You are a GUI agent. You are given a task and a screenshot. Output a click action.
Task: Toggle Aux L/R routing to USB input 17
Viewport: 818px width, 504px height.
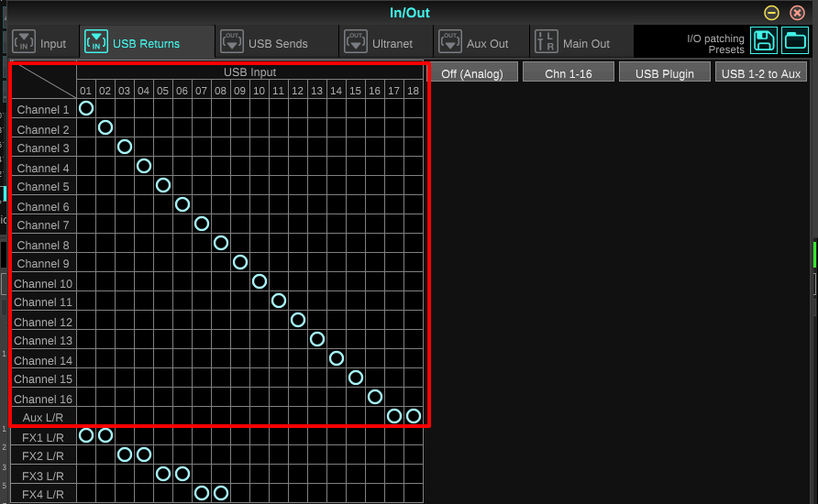tap(394, 416)
